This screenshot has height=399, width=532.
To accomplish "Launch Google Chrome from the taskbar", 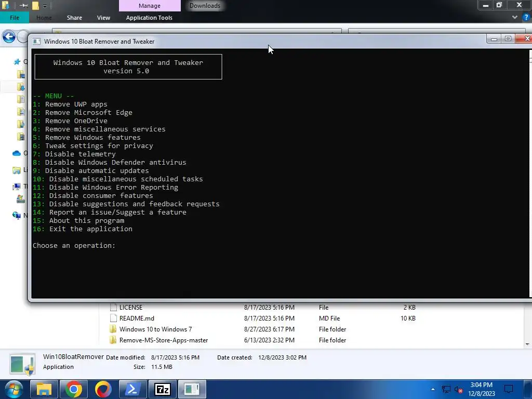I will (x=74, y=389).
